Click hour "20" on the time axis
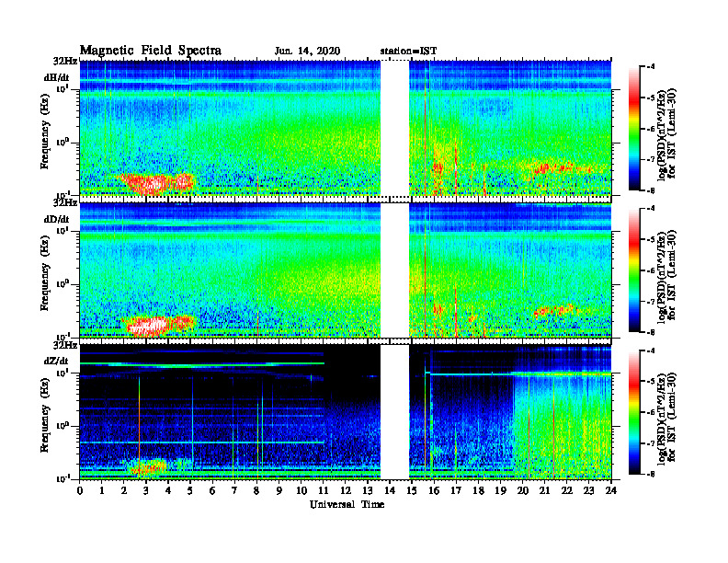Image resolution: width=728 pixels, height=563 pixels. [523, 491]
